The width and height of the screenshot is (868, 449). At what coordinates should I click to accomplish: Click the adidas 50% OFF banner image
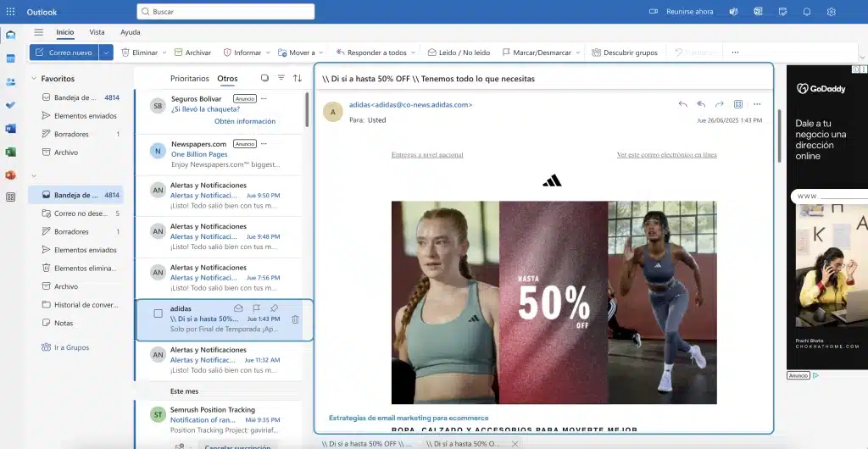point(554,302)
